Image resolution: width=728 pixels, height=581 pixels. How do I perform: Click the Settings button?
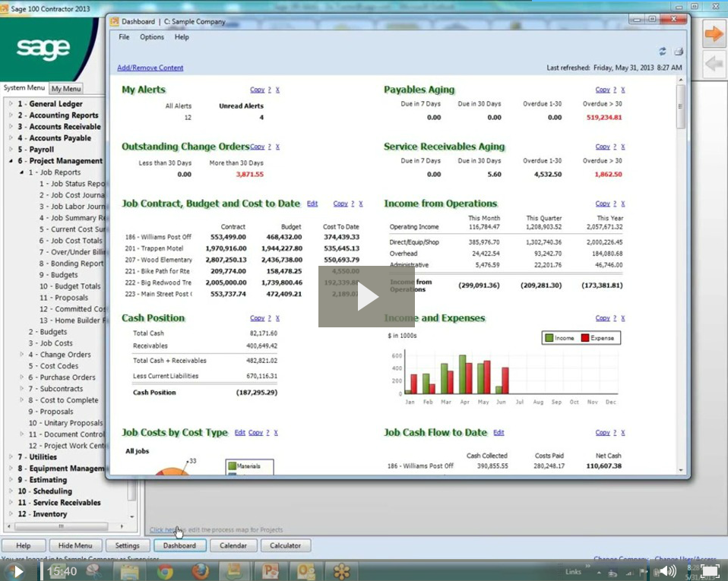tap(127, 546)
